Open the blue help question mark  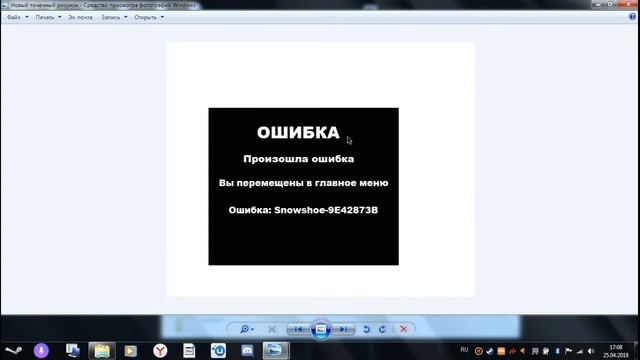633,17
